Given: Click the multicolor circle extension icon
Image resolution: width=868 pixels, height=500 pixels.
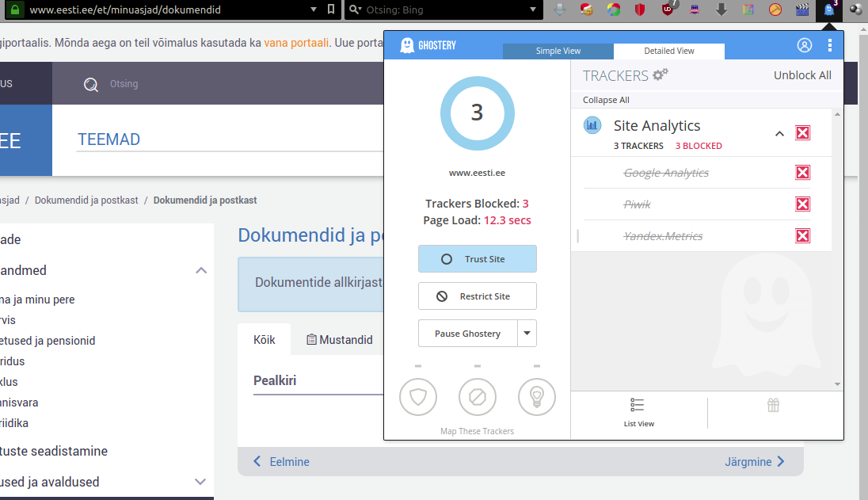Looking at the screenshot, I should [x=613, y=10].
